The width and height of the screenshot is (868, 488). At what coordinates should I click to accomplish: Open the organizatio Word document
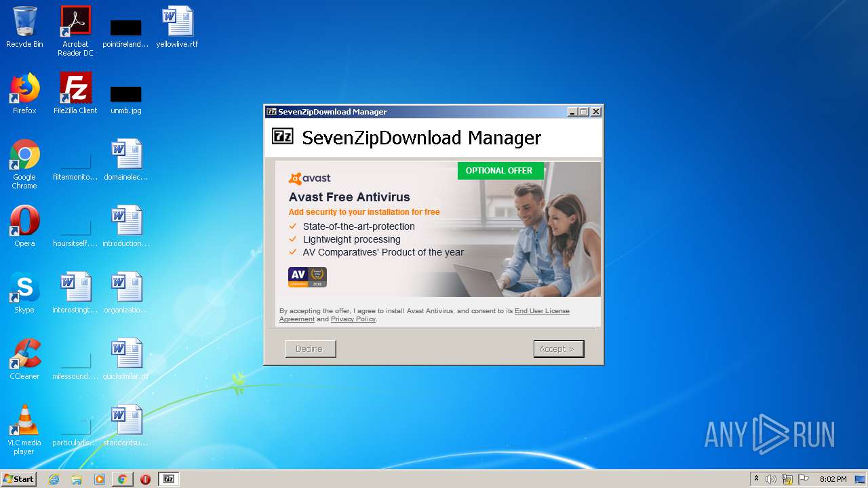tap(126, 293)
